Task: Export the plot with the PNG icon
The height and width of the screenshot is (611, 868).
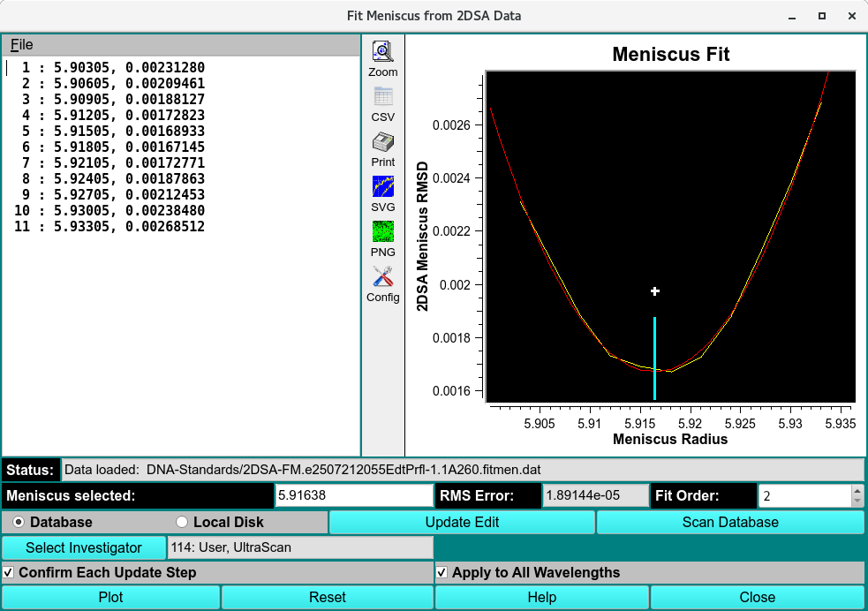Action: [x=382, y=232]
